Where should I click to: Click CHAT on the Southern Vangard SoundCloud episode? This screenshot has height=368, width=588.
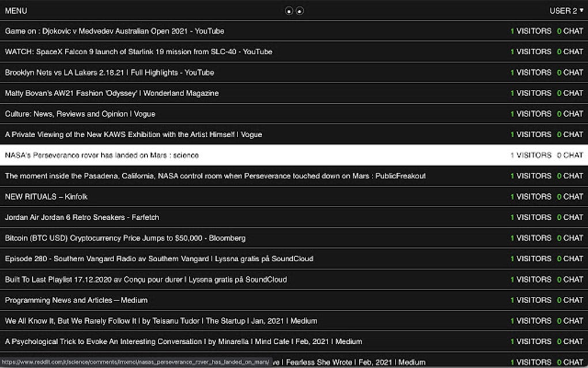[x=571, y=259]
